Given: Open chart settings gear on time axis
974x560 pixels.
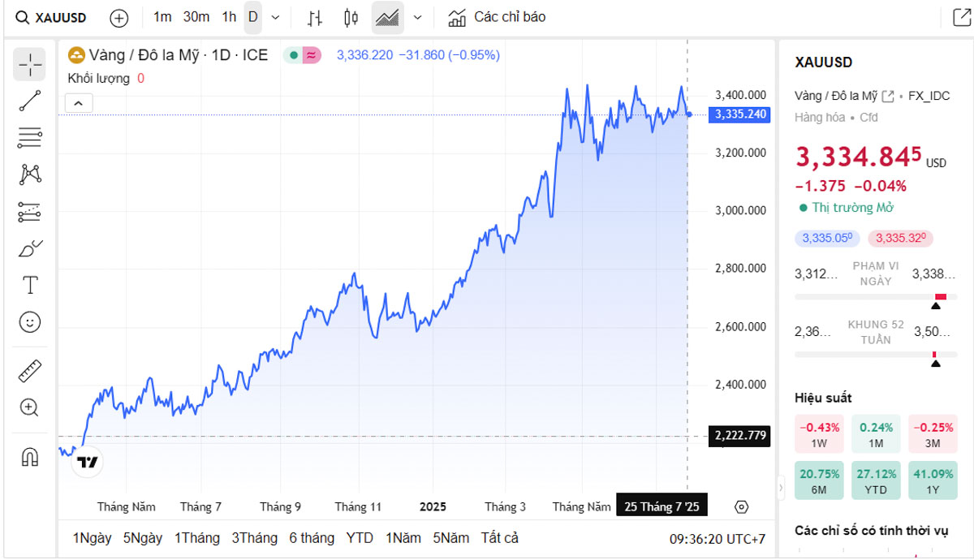Looking at the screenshot, I should 740,507.
